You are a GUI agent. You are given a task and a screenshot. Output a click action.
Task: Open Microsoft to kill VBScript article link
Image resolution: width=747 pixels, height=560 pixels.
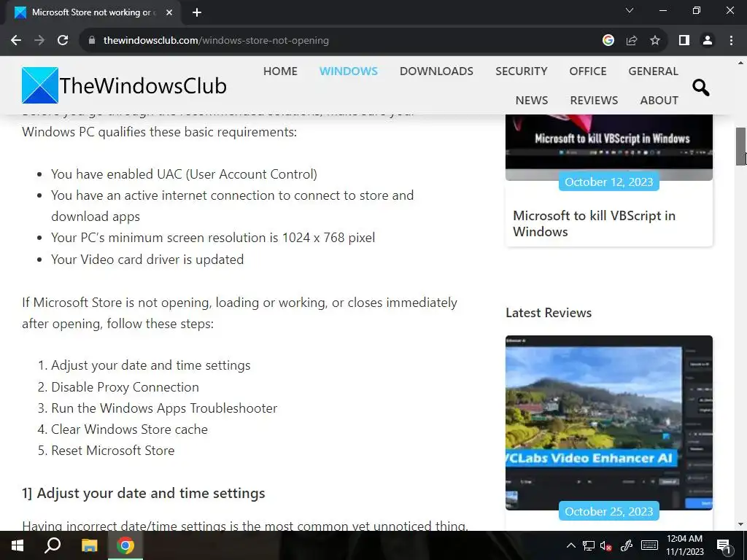594,223
